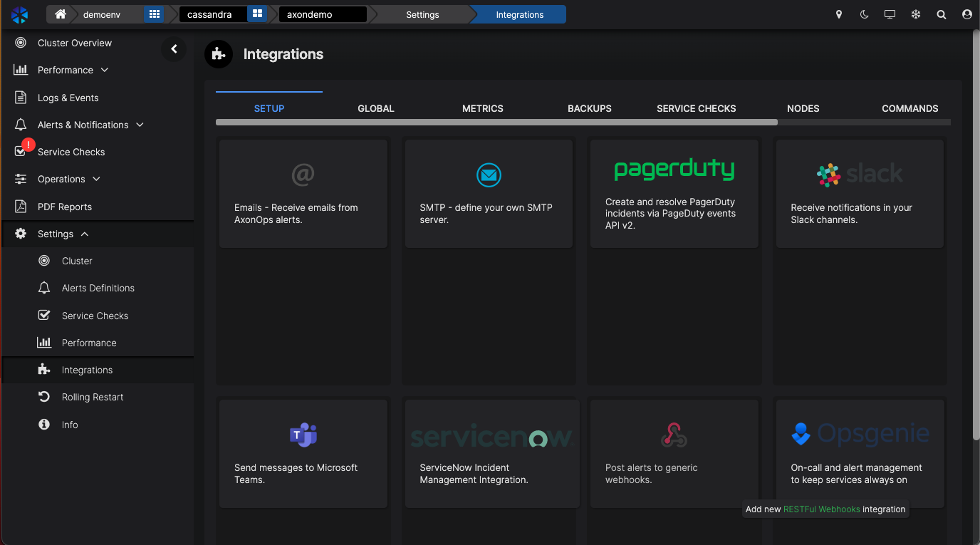Screen dimensions: 980x545
Task: Open search with magnifier icon
Action: [942, 14]
